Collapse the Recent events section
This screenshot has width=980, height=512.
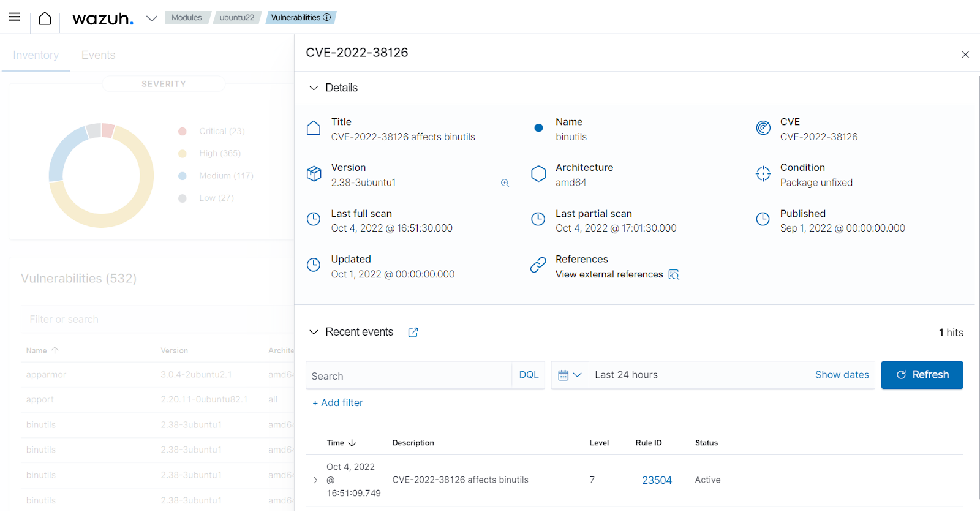314,332
